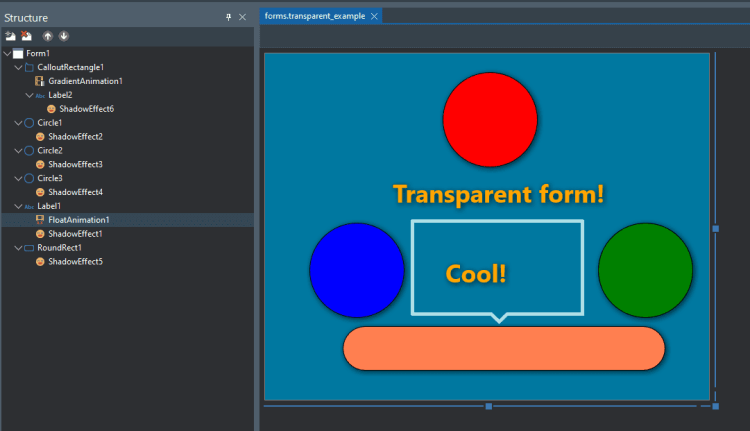Viewport: 750px width, 431px height.
Task: Click the Label1 Abc icon
Action: pyautogui.click(x=29, y=207)
